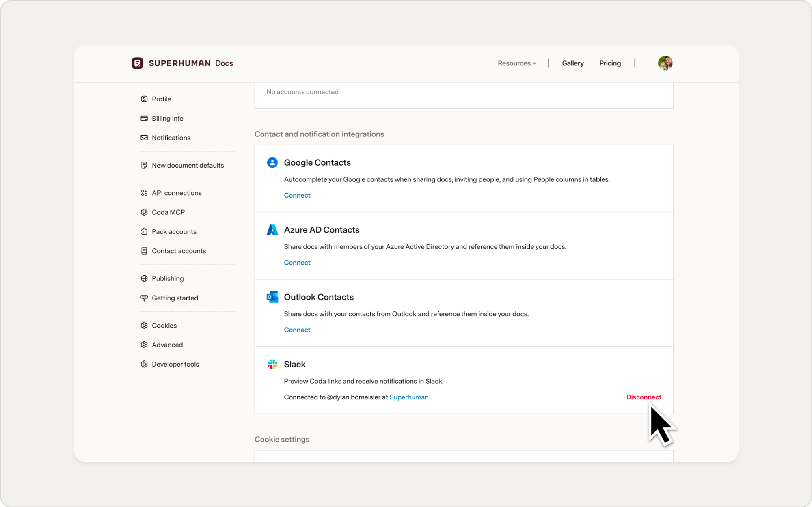This screenshot has height=507, width=812.
Task: Click the 'Cookie settings' heading
Action: tap(282, 439)
